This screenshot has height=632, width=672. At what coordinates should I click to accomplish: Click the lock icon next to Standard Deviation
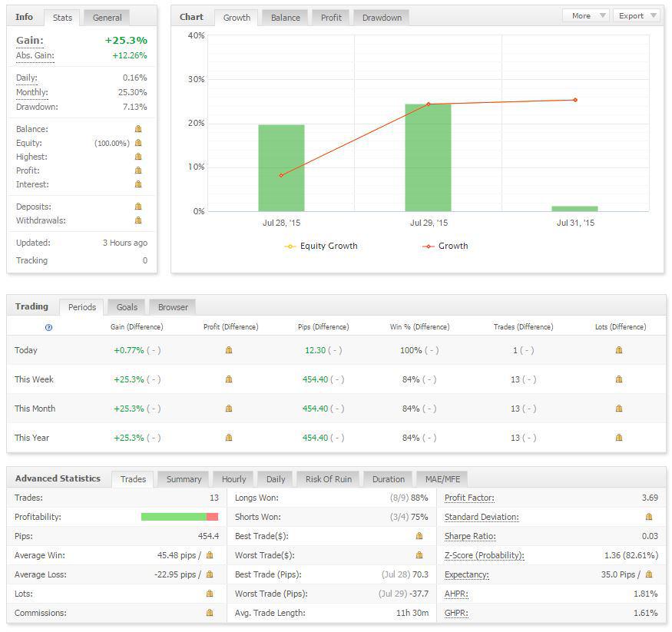click(649, 517)
